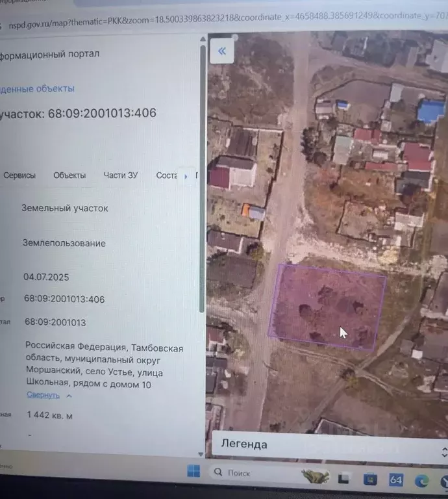Click cadastral number 68:09:2001013:406 in details

(64, 299)
